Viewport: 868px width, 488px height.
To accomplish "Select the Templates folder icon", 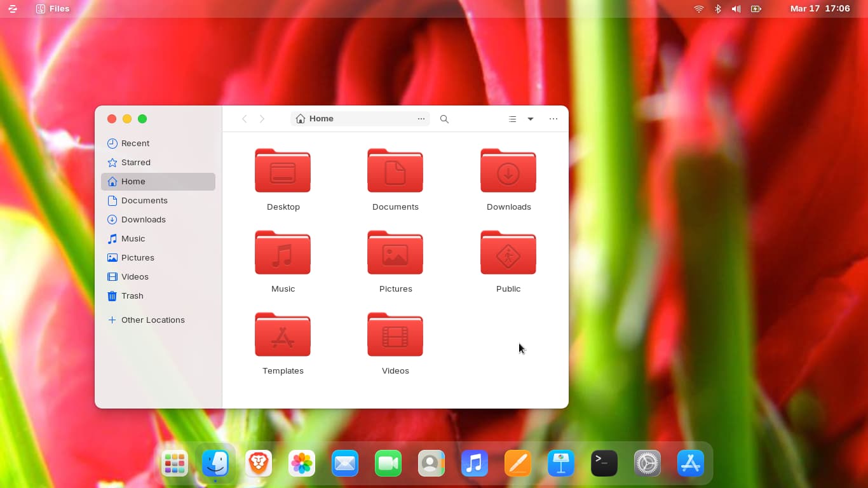I will [283, 335].
